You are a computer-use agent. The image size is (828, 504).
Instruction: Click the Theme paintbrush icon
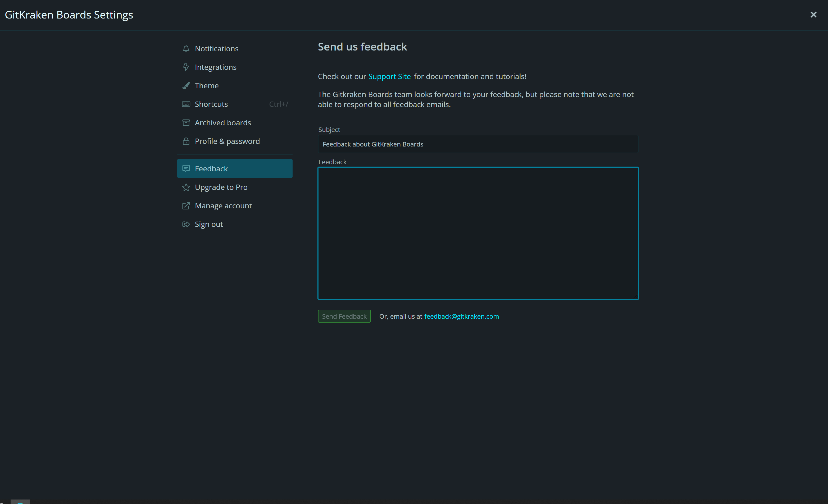click(186, 86)
